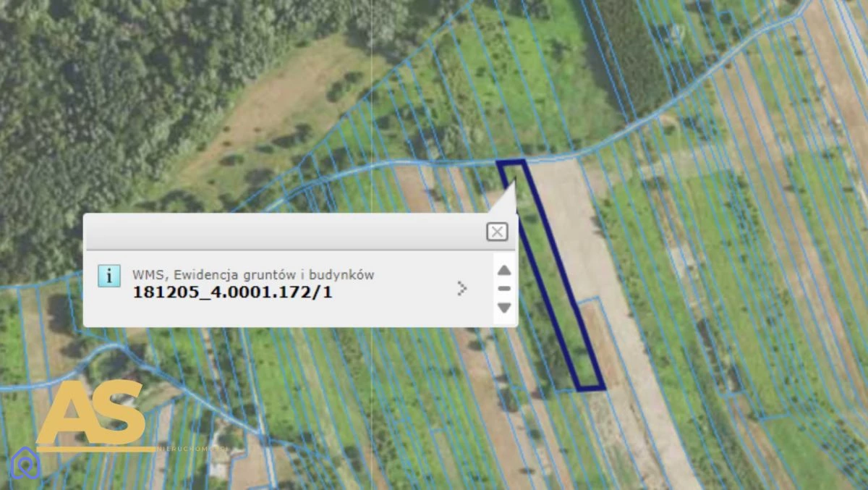Click the minus handle between scroll arrows
This screenshot has width=868, height=490.
[x=504, y=289]
